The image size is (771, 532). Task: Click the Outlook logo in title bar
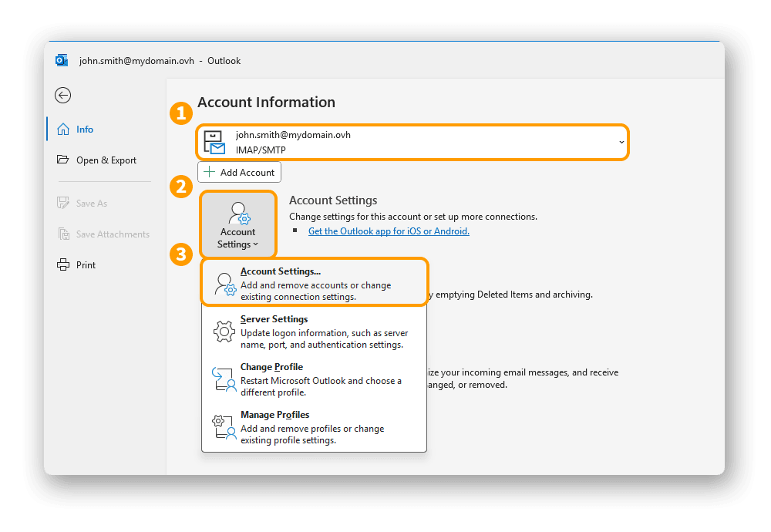(62, 60)
